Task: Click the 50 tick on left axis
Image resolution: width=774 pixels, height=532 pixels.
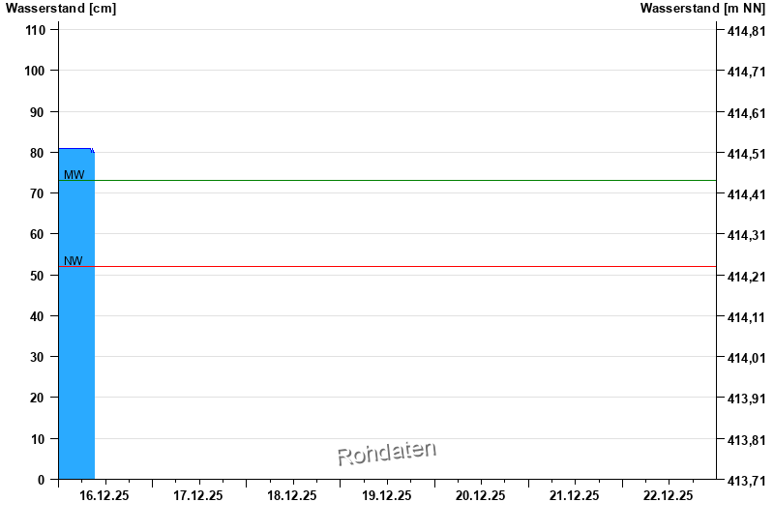Action: tap(37, 276)
